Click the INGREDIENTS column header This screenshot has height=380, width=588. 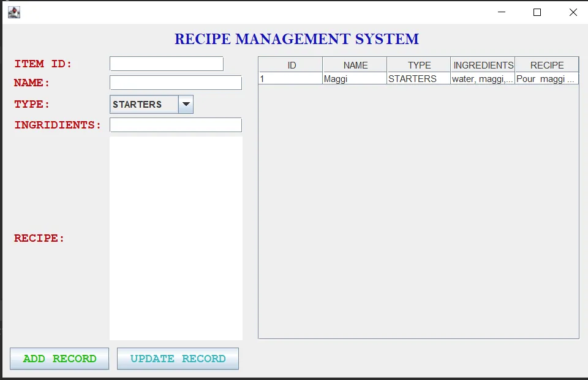[483, 64]
